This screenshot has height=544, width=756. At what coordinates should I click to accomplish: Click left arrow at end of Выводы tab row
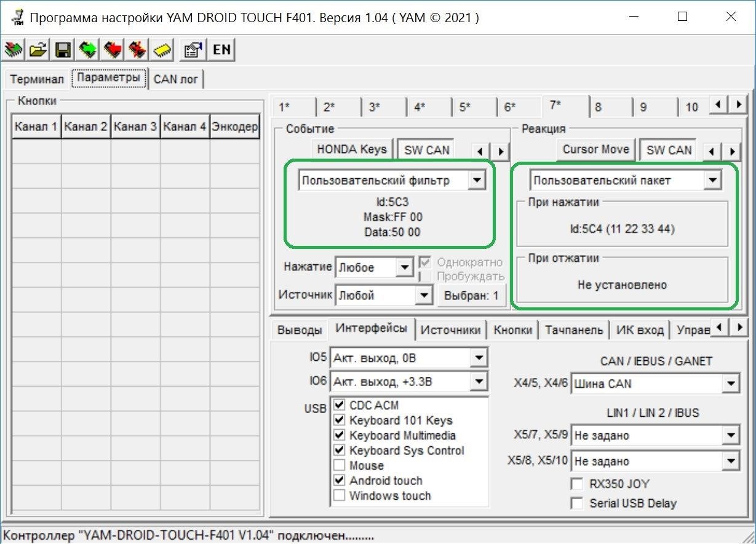718,327
